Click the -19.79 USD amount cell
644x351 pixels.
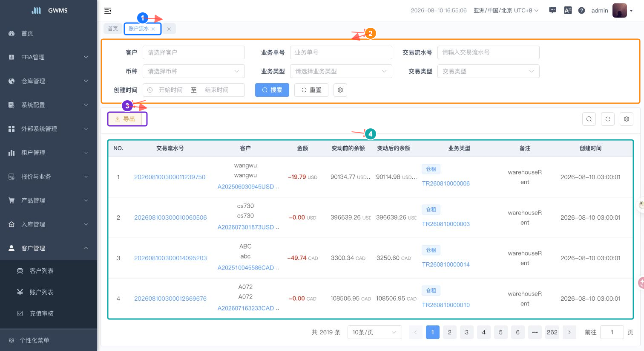click(302, 177)
